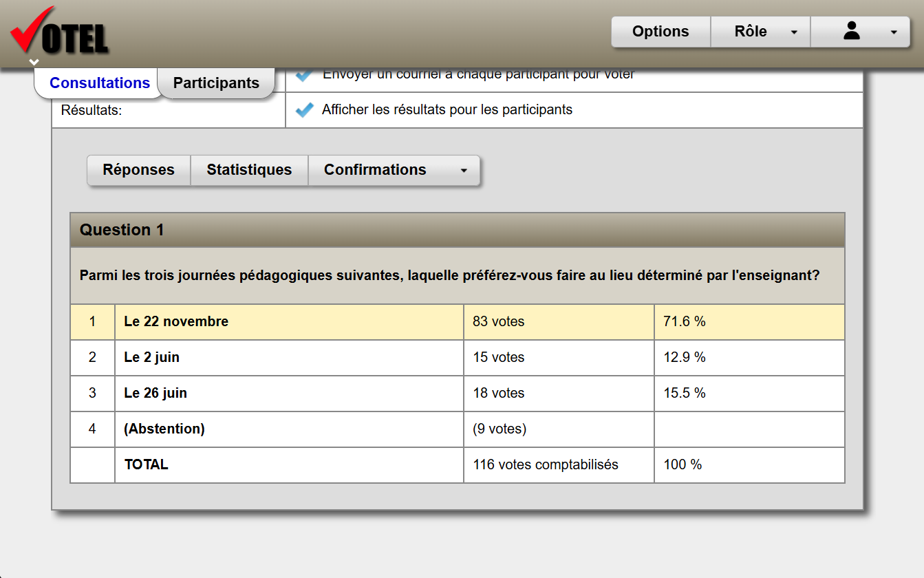
Task: Click the Confirmations button label
Action: [x=375, y=170]
